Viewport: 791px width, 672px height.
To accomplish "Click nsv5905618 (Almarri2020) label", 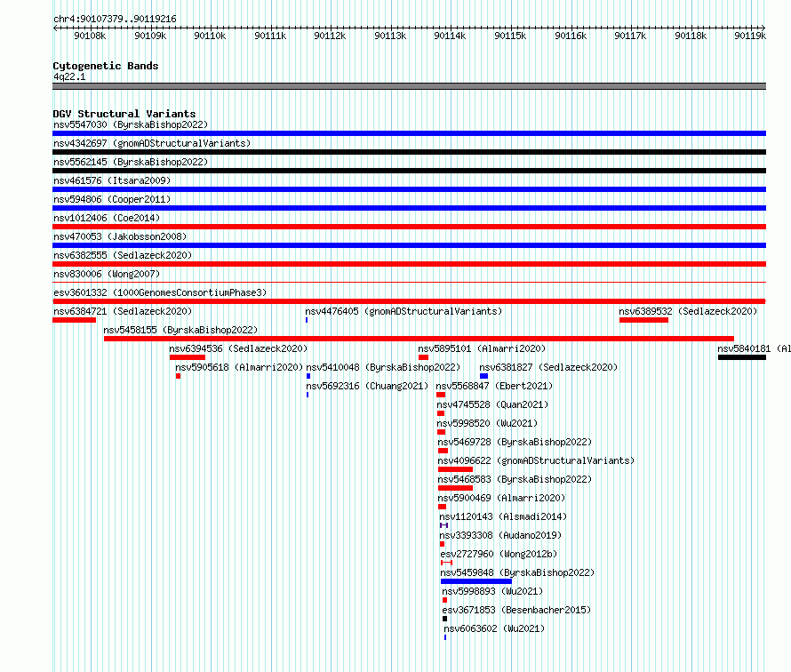I will [x=239, y=367].
